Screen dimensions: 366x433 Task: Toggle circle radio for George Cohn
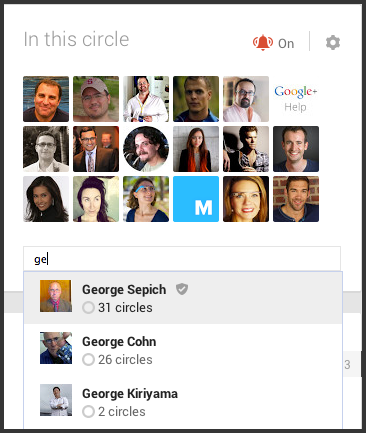pos(88,359)
